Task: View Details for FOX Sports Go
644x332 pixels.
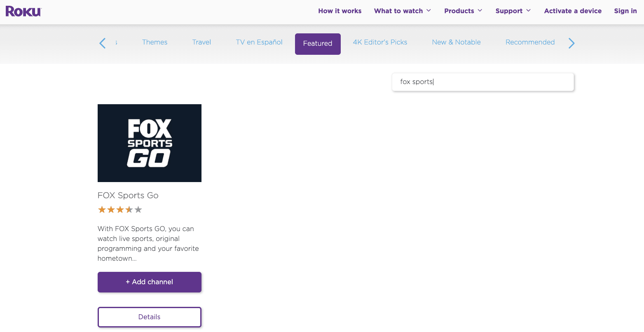Action: pyautogui.click(x=150, y=317)
